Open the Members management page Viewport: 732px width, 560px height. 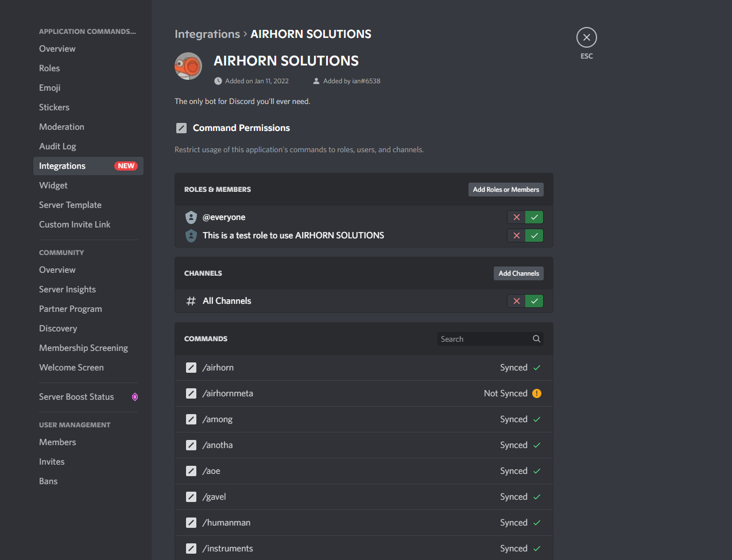88,442
